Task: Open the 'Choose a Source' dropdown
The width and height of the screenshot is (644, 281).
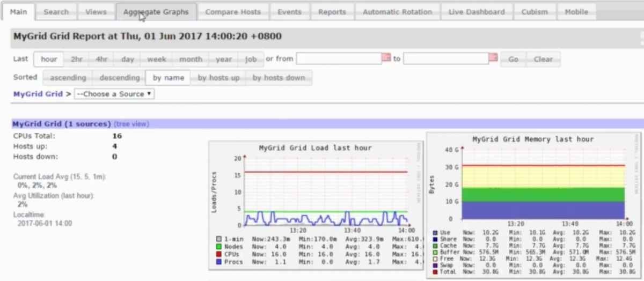Action: pos(114,94)
